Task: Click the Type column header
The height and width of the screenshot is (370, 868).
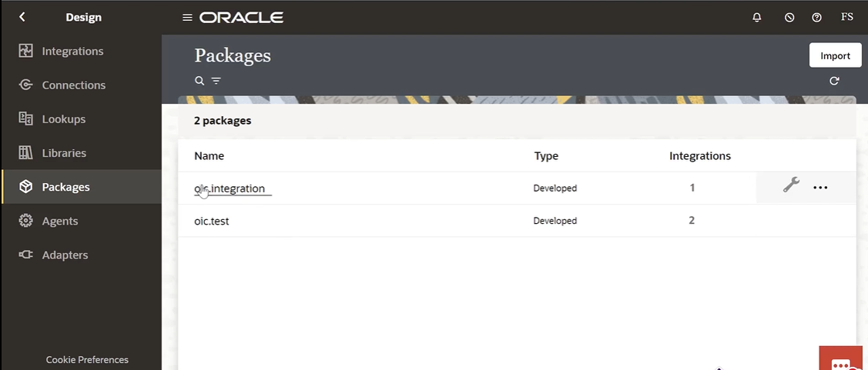Action: tap(546, 156)
